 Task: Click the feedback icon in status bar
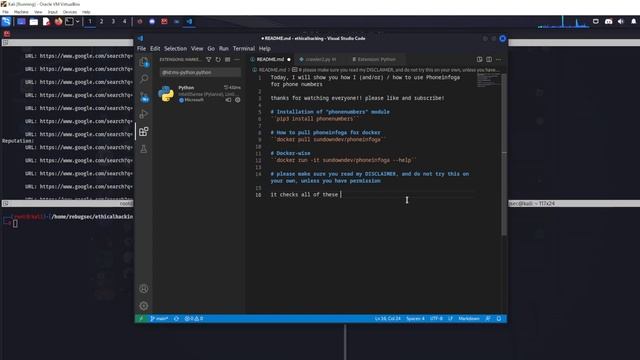(x=488, y=319)
